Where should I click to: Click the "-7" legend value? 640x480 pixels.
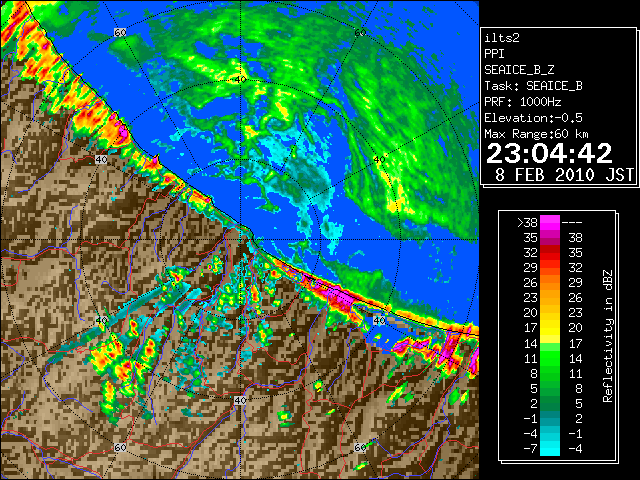click(x=530, y=448)
